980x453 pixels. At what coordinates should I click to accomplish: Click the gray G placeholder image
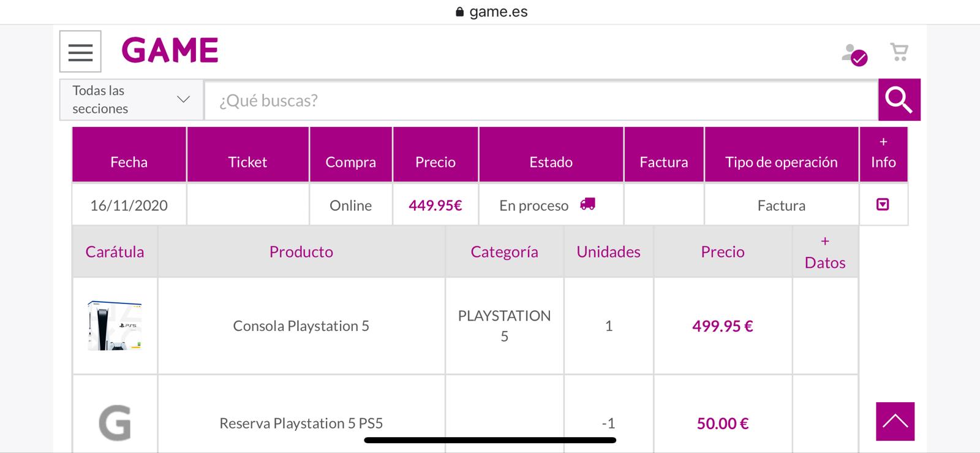115,422
